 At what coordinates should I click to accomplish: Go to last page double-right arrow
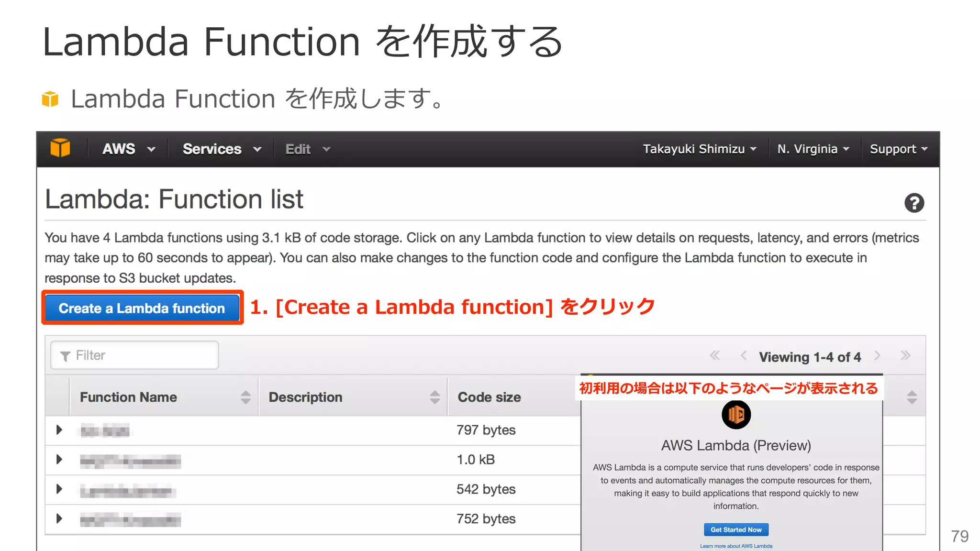click(905, 355)
